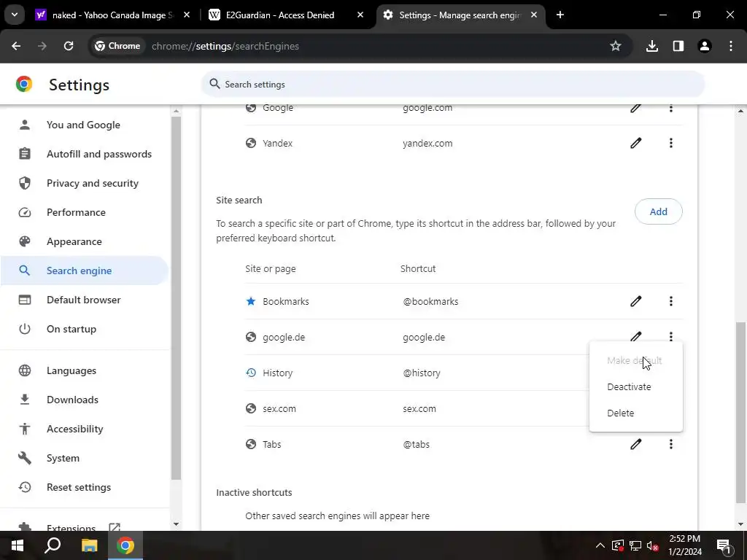Open the network tray icon
747x560 pixels.
[x=635, y=545]
